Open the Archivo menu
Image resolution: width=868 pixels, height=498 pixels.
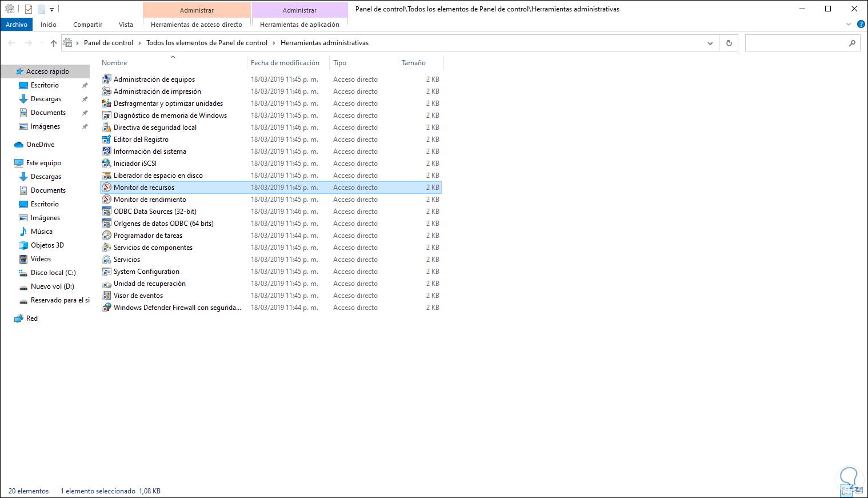click(x=17, y=25)
